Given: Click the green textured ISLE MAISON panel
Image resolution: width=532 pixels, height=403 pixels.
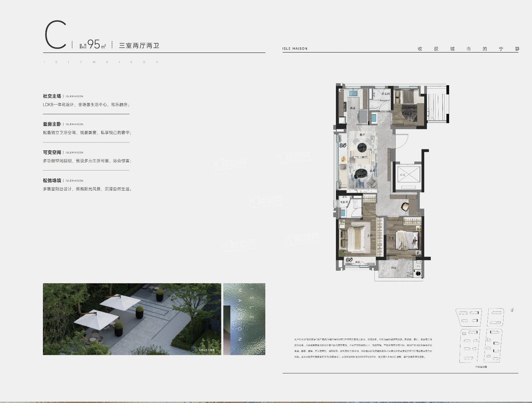Looking at the screenshot, I should [x=244, y=319].
